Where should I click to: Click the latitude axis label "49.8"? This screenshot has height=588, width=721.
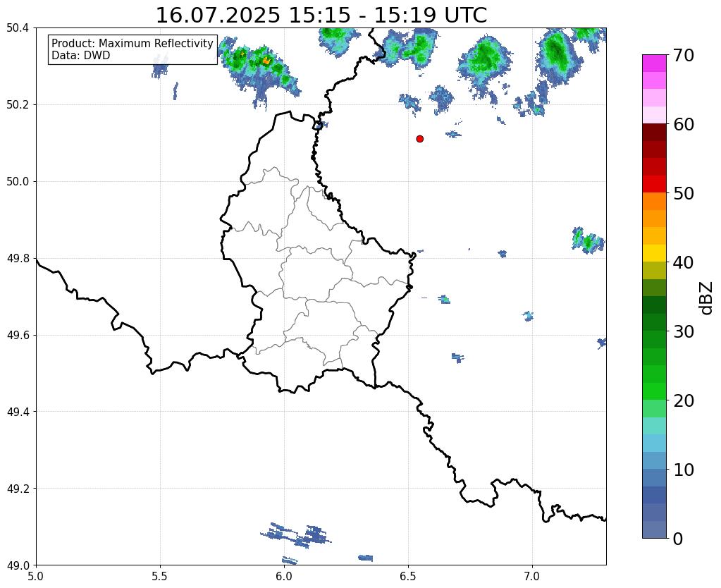tap(18, 259)
